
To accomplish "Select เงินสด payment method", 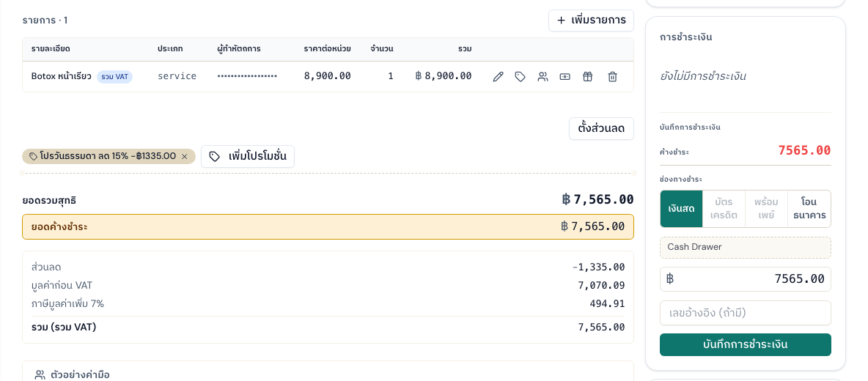I will point(682,209).
